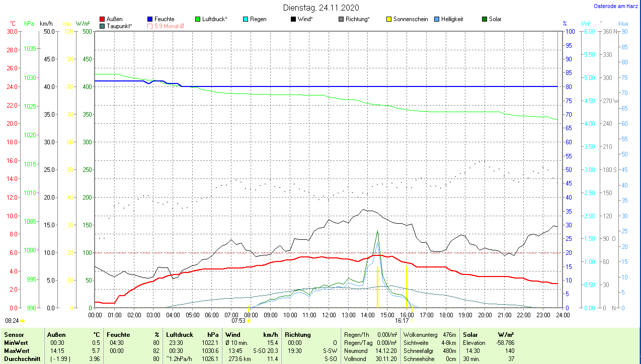Open the Osterode am Harz link

click(616, 6)
